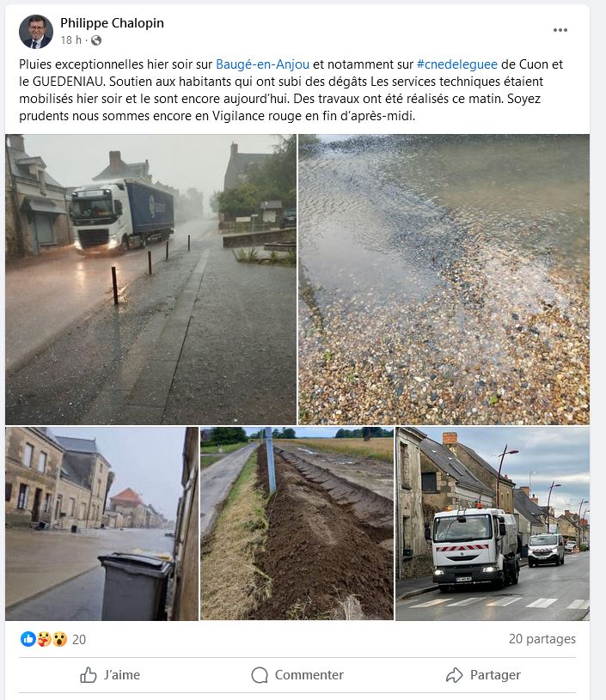Open the Baugé-en-Anjou link

point(262,64)
